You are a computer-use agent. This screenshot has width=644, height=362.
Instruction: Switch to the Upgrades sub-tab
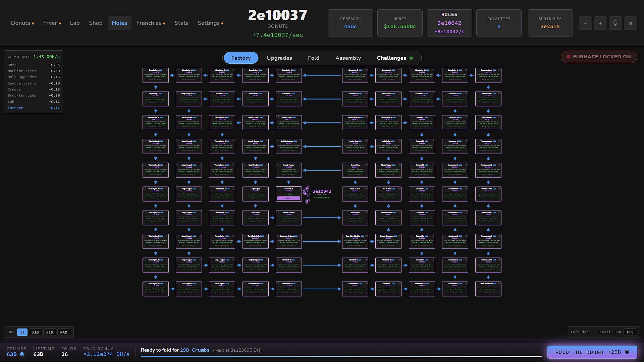coord(279,58)
